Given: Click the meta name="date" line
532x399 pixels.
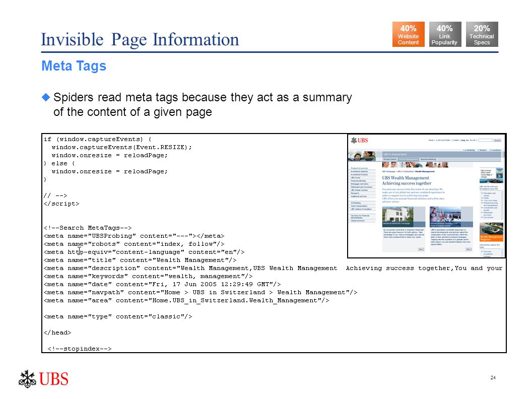Looking at the screenshot, I should click(162, 284).
